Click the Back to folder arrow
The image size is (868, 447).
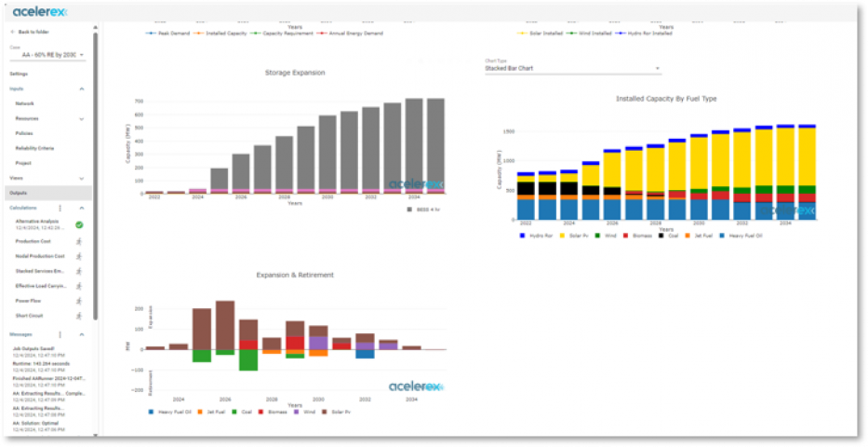tap(12, 32)
